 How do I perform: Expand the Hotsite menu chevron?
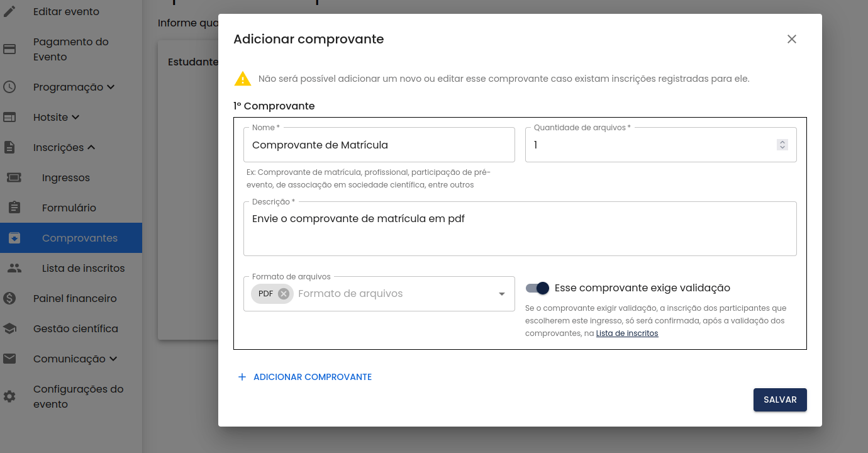[75, 117]
